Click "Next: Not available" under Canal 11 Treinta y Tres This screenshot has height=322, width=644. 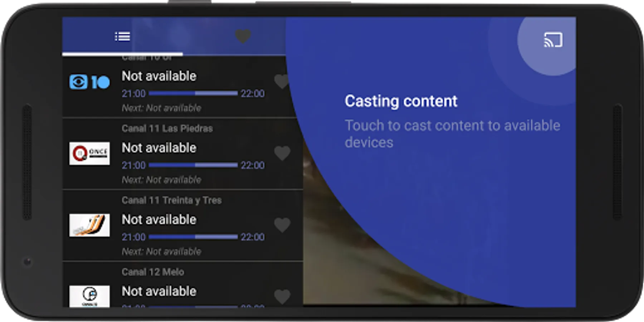[x=161, y=252]
